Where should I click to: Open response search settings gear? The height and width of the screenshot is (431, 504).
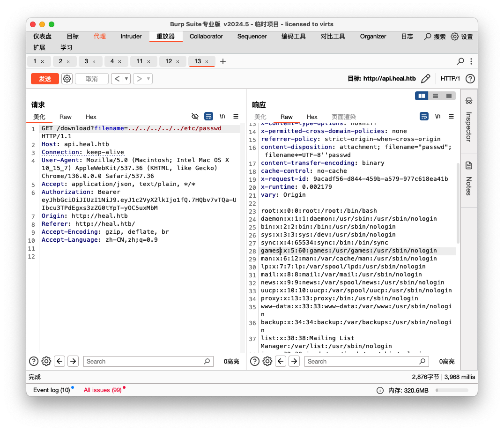coord(267,361)
